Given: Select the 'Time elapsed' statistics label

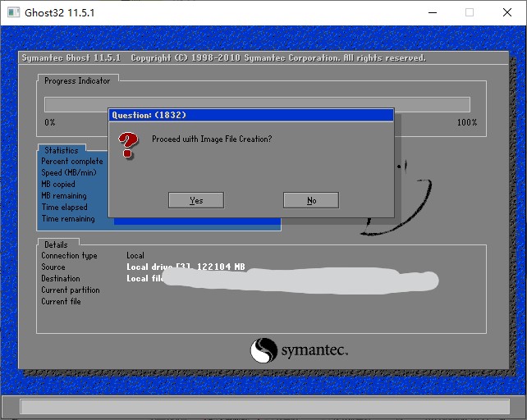Looking at the screenshot, I should click(x=65, y=207).
